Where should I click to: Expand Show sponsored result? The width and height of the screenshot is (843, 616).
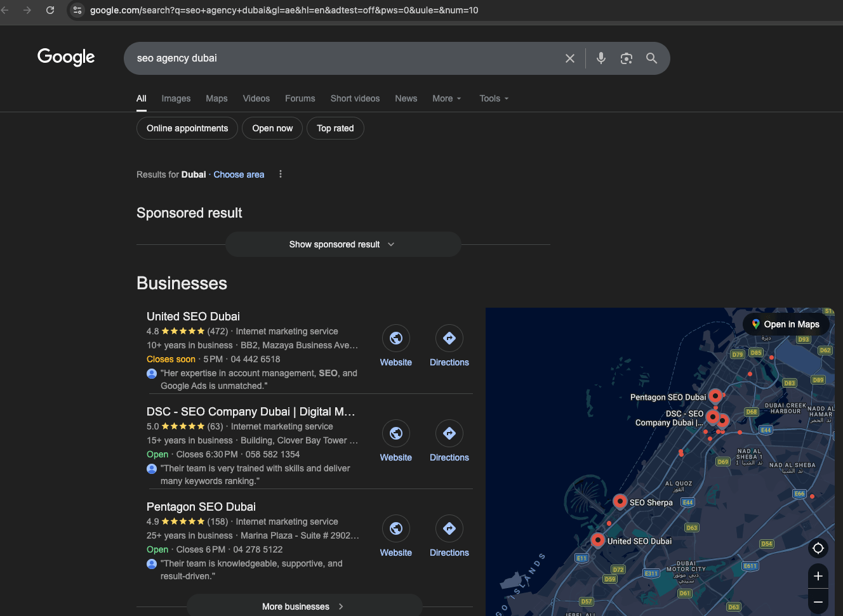(x=343, y=244)
